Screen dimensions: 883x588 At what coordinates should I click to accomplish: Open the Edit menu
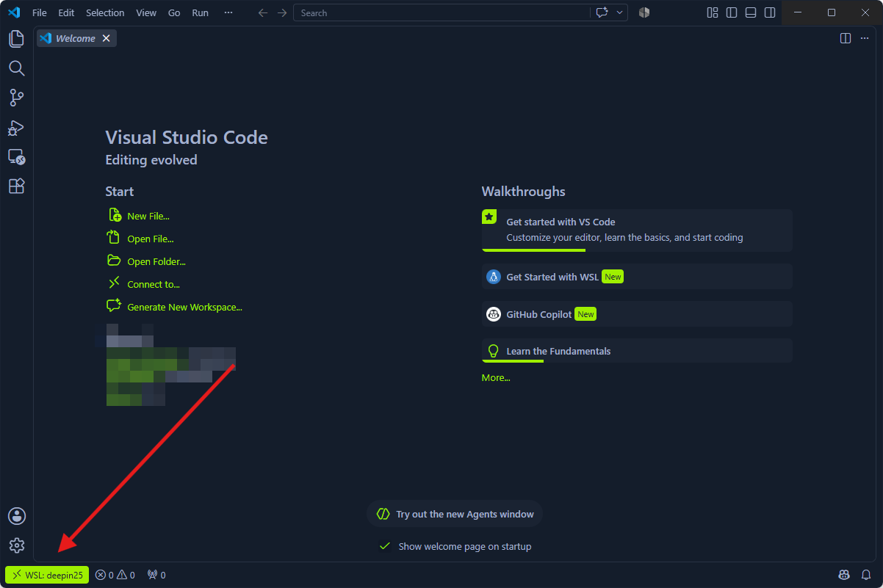click(x=66, y=12)
